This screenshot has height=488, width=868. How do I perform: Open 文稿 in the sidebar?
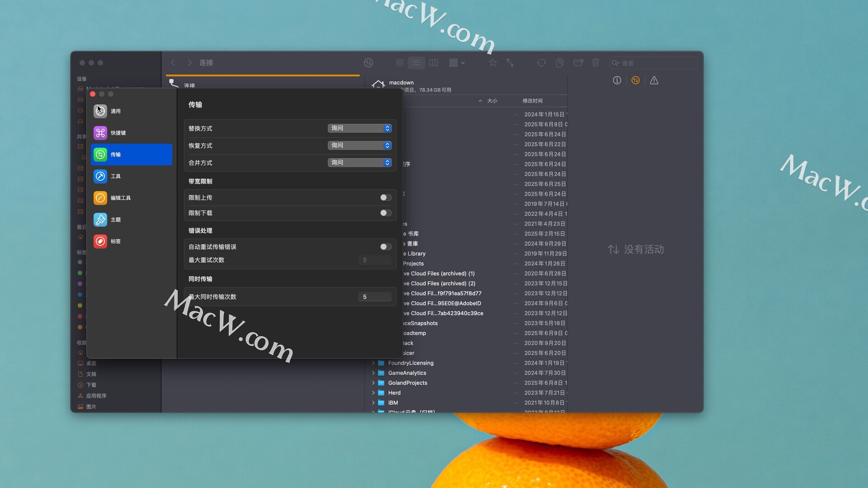[91, 374]
